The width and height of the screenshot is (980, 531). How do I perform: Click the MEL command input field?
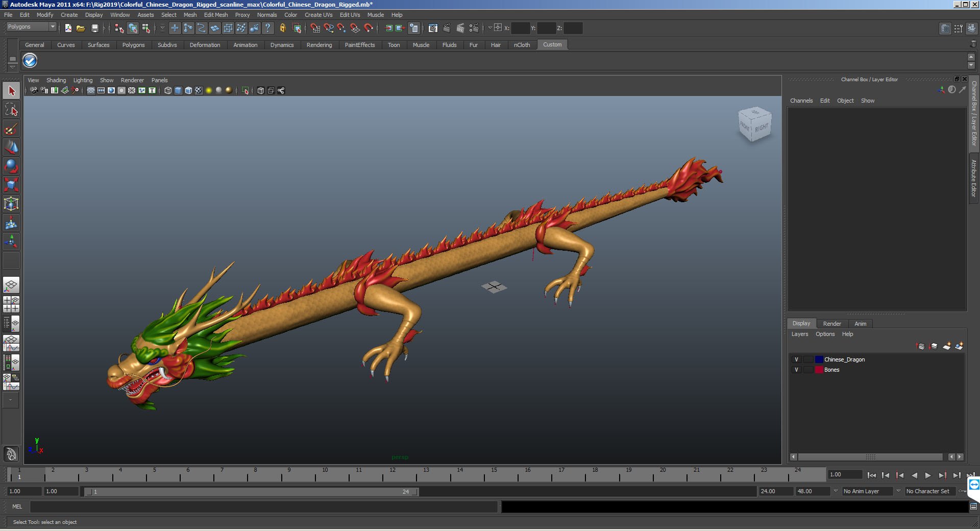click(x=264, y=506)
